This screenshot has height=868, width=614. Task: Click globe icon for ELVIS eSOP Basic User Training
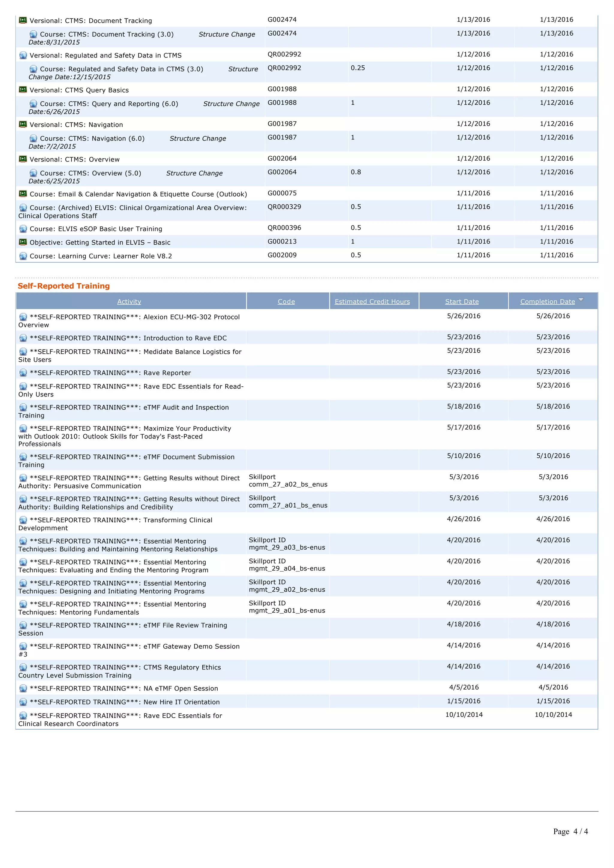[23, 229]
